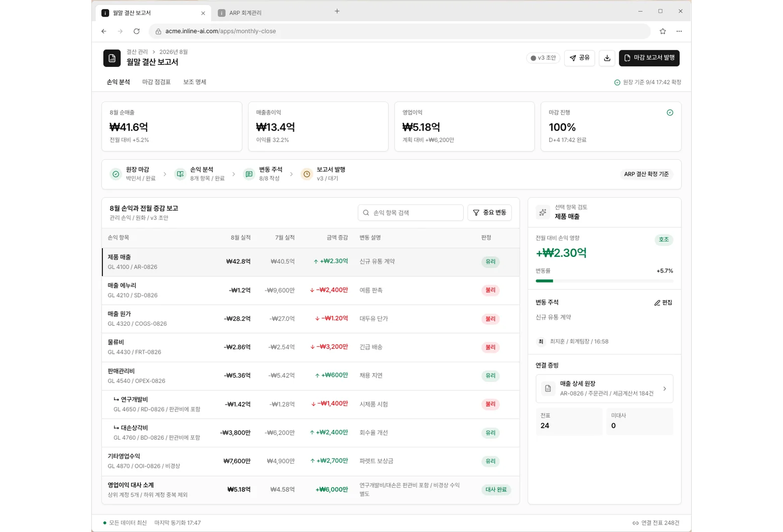Sort by the 금액 증감 column header
This screenshot has width=783, height=532.
tap(337, 237)
